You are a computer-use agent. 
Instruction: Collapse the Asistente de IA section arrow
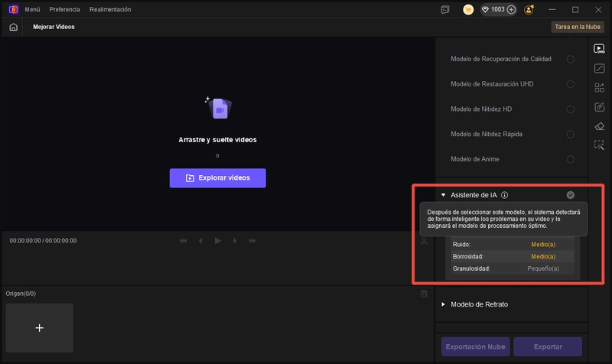pos(443,195)
